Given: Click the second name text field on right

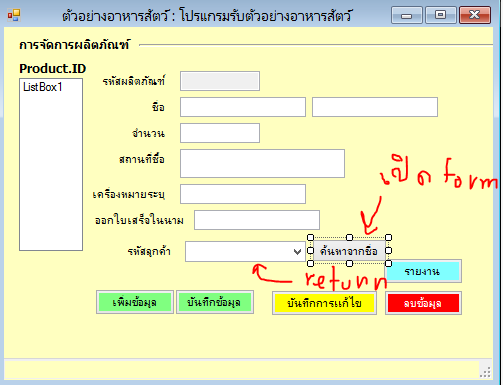Looking at the screenshot, I should click(x=375, y=107).
